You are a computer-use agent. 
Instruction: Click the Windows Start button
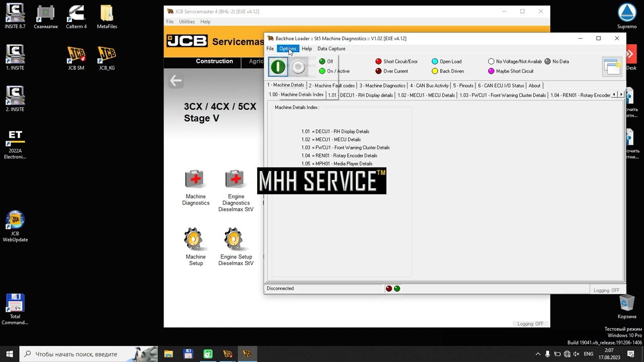[10, 354]
